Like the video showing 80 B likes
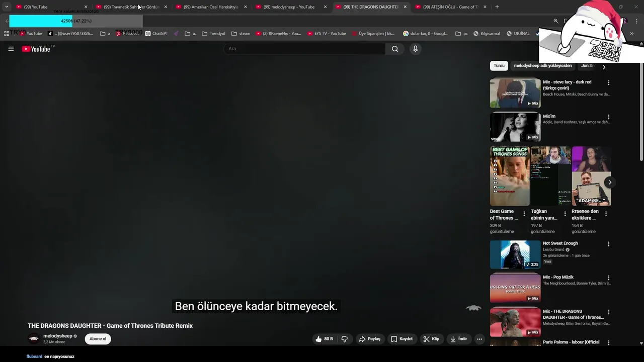Viewport: 644px width, 362px height. [325, 339]
